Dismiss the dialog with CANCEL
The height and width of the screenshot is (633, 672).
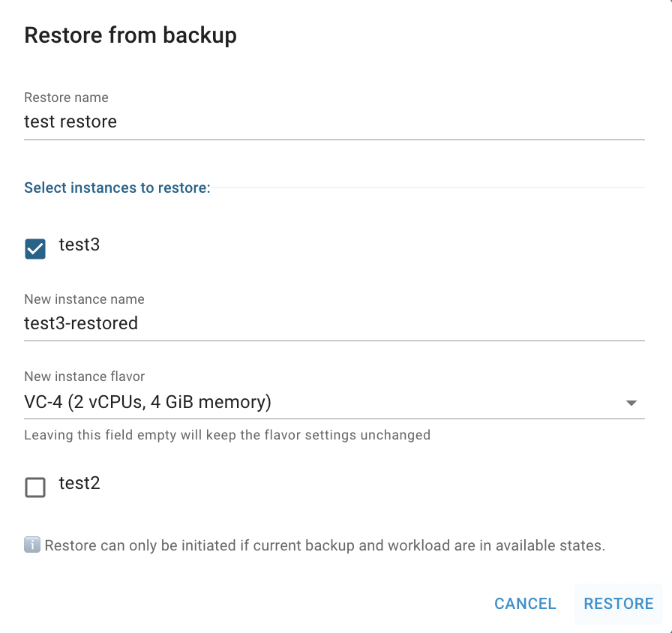525,604
